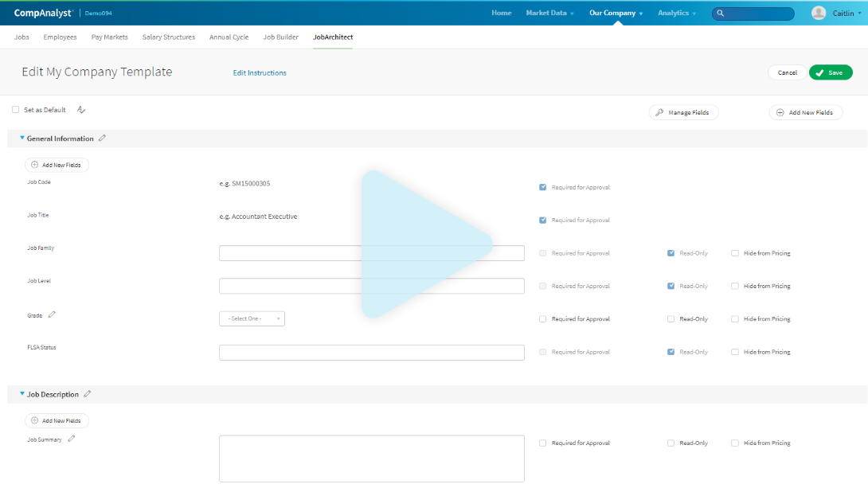
Task: Open the Market Data menu
Action: (x=549, y=13)
